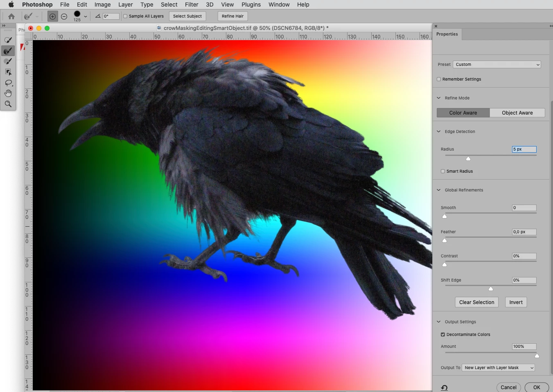Screen dimensions: 553x392
Task: Click the Cancel button
Action: tap(508, 387)
